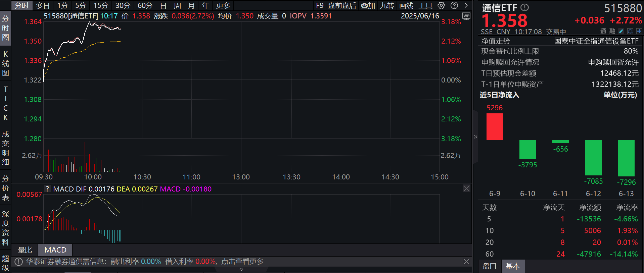Click the green 6-13 outflow bar -7296
644x273 pixels.
(x=626, y=158)
